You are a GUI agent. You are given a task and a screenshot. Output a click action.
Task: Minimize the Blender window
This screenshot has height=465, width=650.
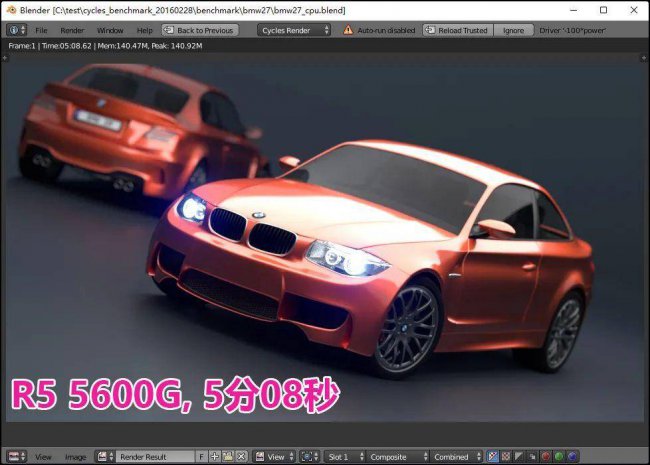pyautogui.click(x=573, y=10)
